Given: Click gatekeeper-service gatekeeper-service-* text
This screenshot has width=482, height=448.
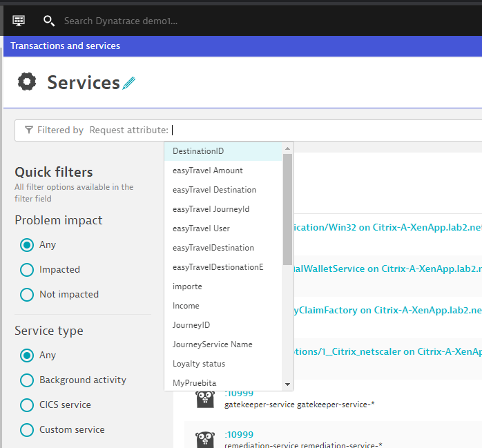Looking at the screenshot, I should pos(300,405).
